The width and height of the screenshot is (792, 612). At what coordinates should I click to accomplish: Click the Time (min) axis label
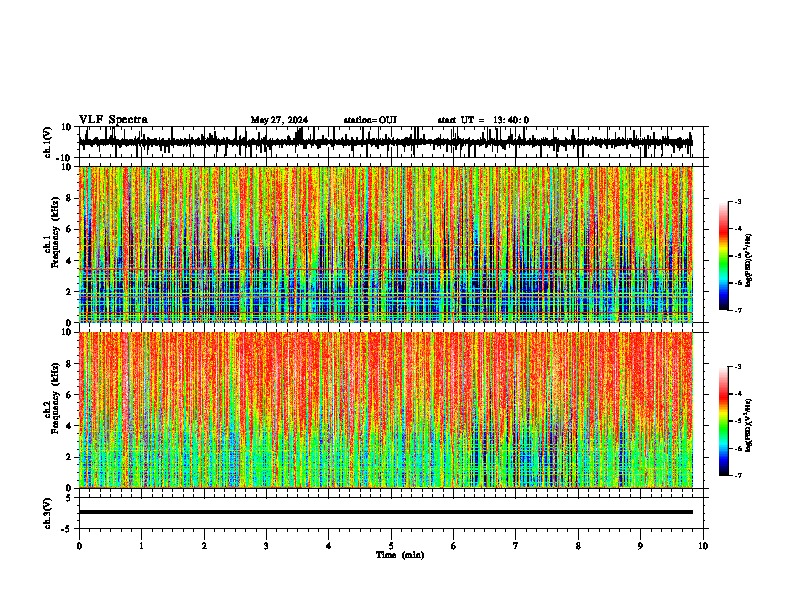400,555
